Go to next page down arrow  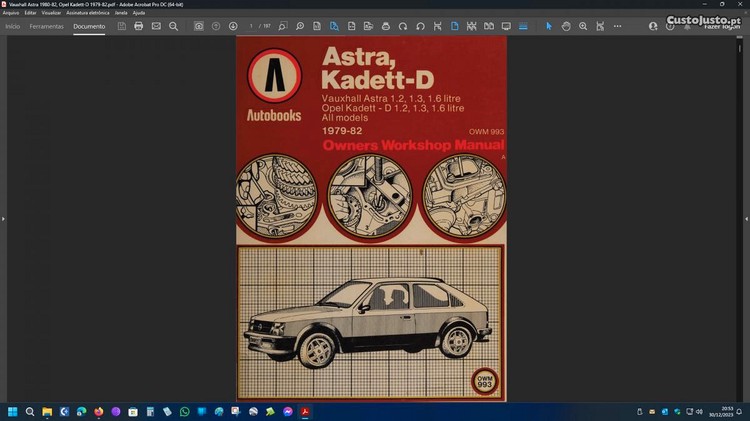(233, 26)
